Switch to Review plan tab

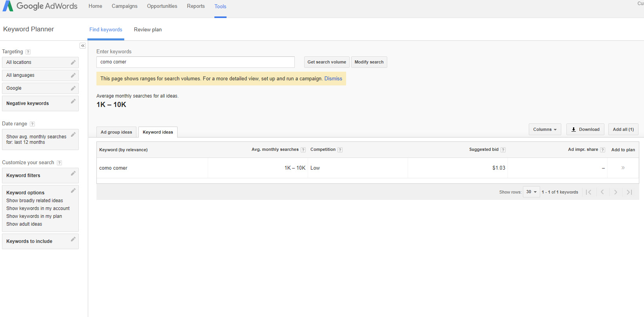pyautogui.click(x=148, y=30)
